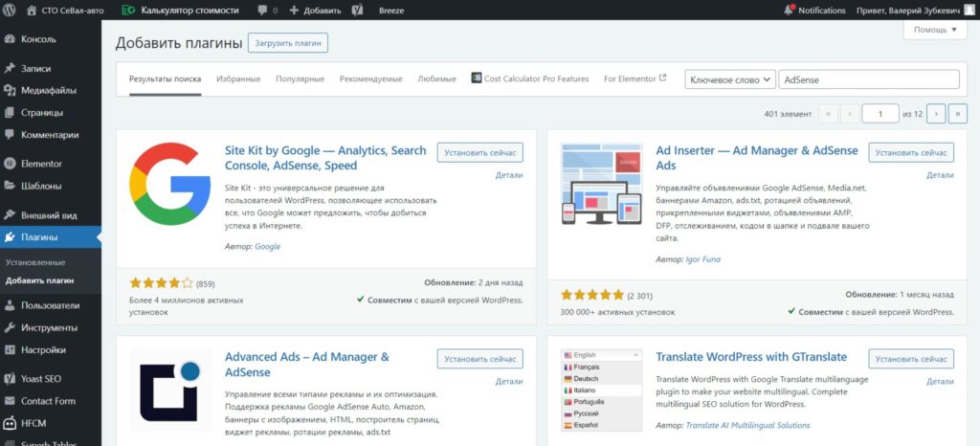This screenshot has width=980, height=446.
Task: Open Contact Form in the sidebar
Action: coord(50,401)
